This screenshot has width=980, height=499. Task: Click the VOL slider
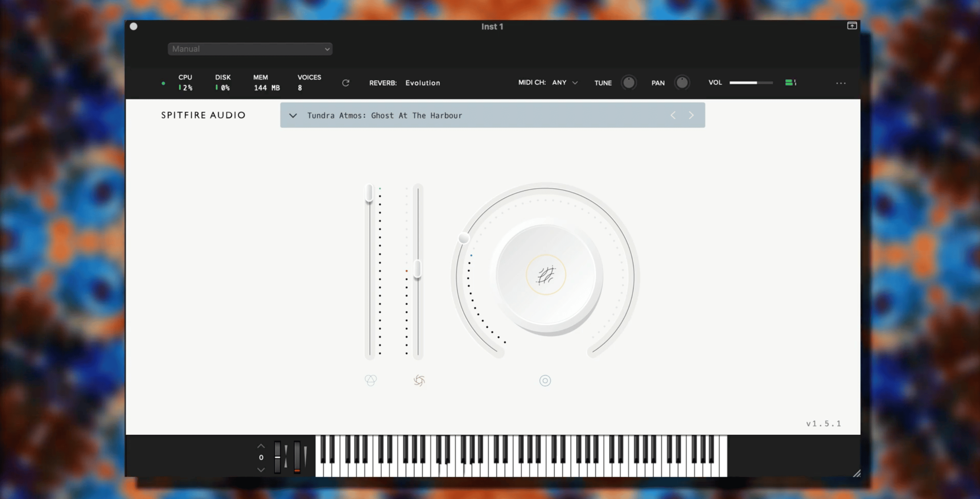(x=751, y=82)
